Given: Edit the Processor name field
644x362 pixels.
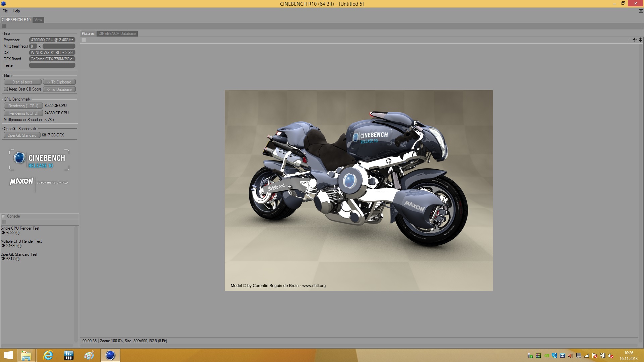Looking at the screenshot, I should [x=52, y=40].
